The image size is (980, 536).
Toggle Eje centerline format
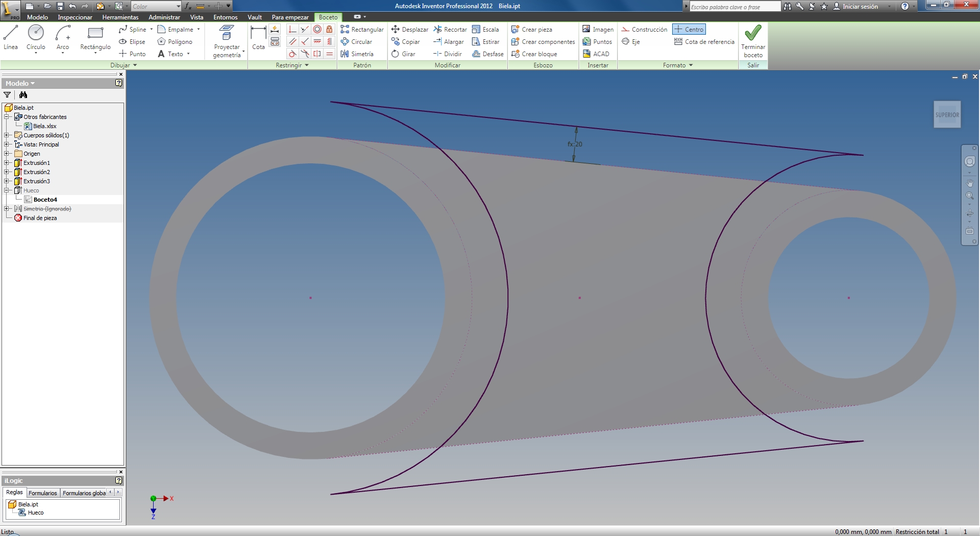(x=631, y=42)
